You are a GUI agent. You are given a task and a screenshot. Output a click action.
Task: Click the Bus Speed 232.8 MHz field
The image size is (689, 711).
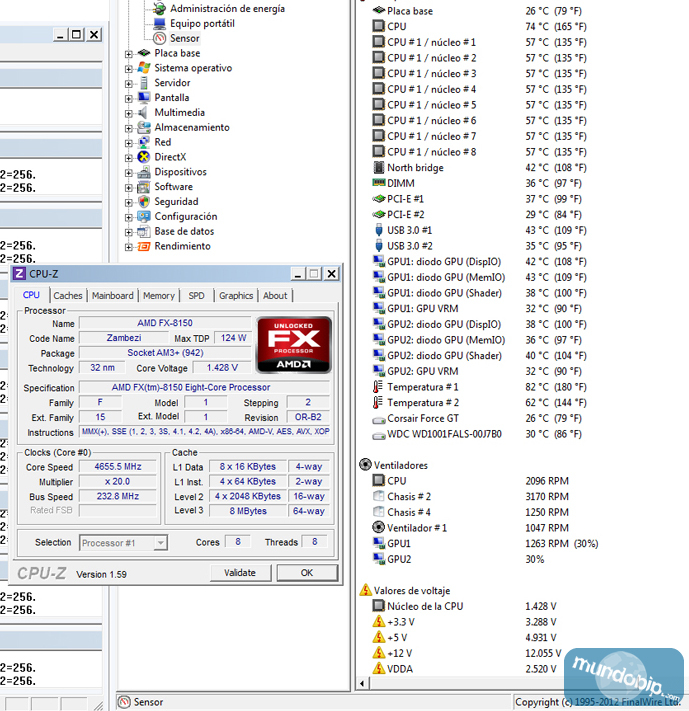pos(118,497)
